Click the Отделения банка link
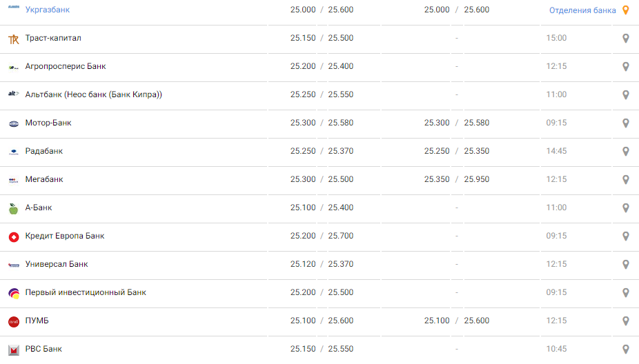The height and width of the screenshot is (364, 639). [582, 10]
